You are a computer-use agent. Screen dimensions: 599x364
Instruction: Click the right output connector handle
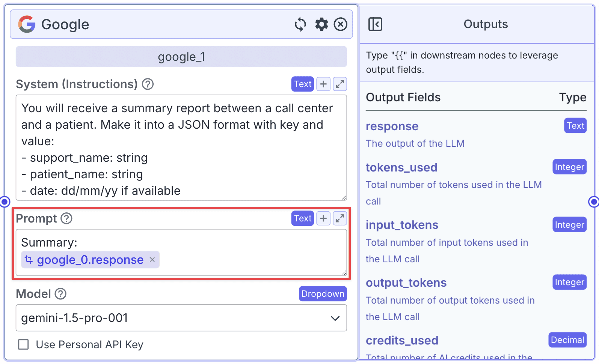click(x=593, y=202)
